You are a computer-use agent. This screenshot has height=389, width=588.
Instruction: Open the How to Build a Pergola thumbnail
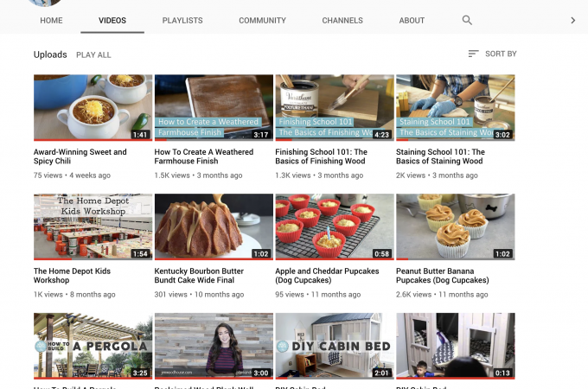(93, 346)
